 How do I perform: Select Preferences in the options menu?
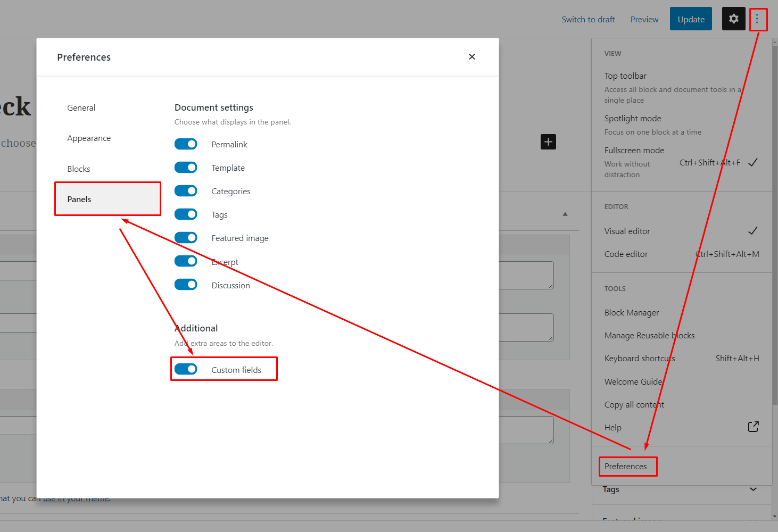pos(626,467)
